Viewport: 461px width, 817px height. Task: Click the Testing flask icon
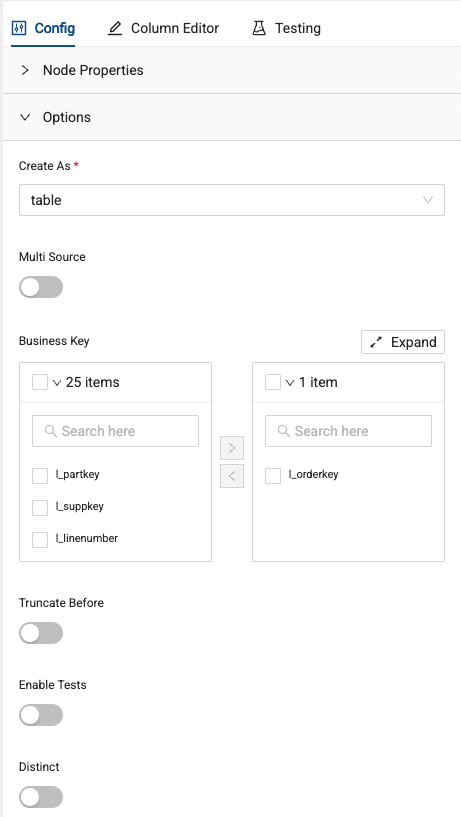coord(259,28)
